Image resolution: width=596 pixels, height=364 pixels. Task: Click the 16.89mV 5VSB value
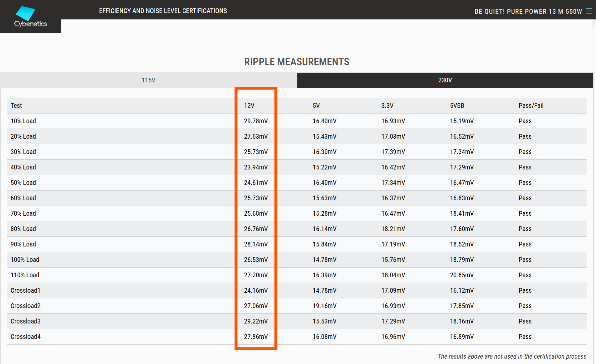462,337
